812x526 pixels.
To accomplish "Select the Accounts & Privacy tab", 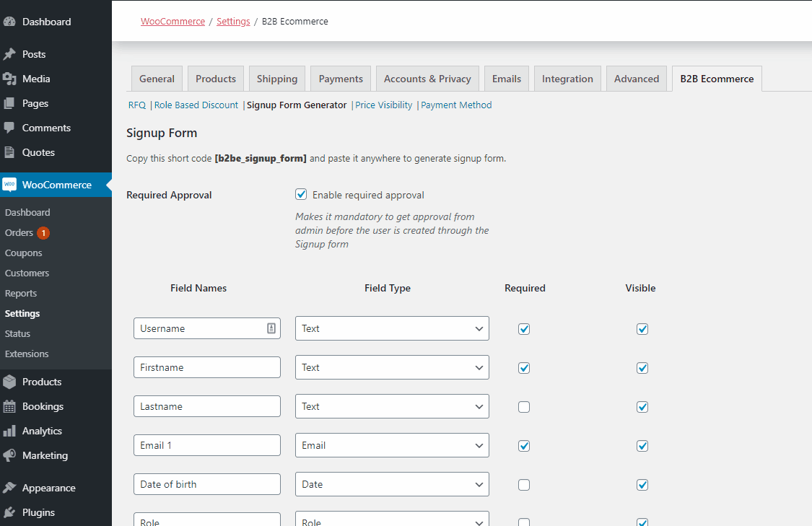I will click(x=427, y=79).
